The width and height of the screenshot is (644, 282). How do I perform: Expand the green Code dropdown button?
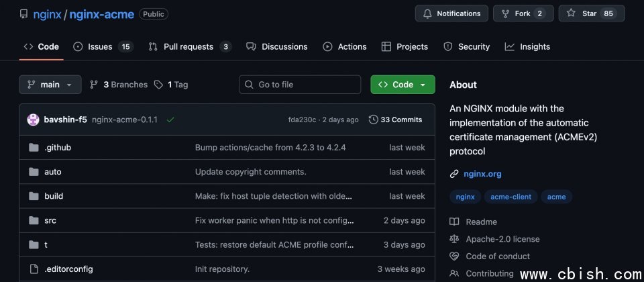click(x=402, y=85)
